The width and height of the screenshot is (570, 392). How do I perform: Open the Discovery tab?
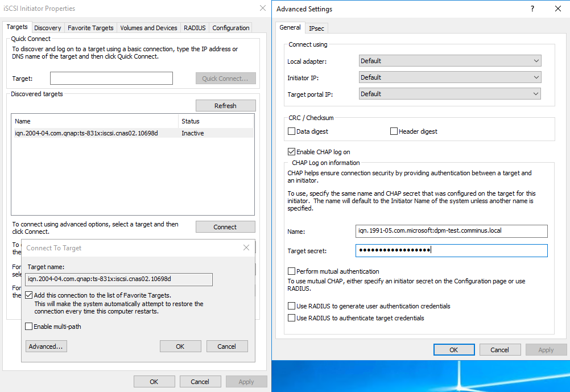pyautogui.click(x=47, y=28)
